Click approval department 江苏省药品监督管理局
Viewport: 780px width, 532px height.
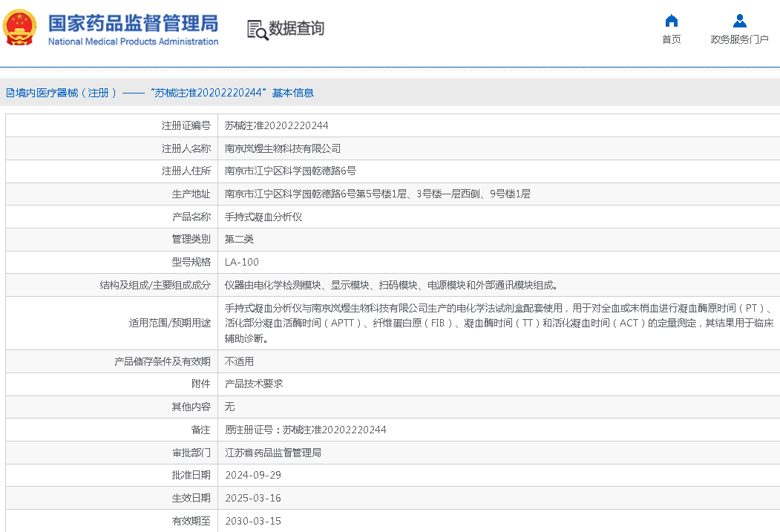pos(273,453)
